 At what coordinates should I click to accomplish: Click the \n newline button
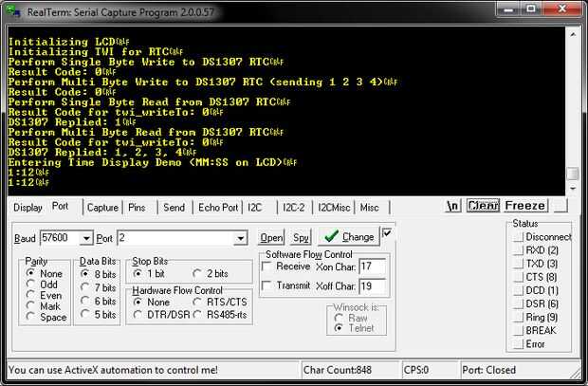[x=452, y=206]
